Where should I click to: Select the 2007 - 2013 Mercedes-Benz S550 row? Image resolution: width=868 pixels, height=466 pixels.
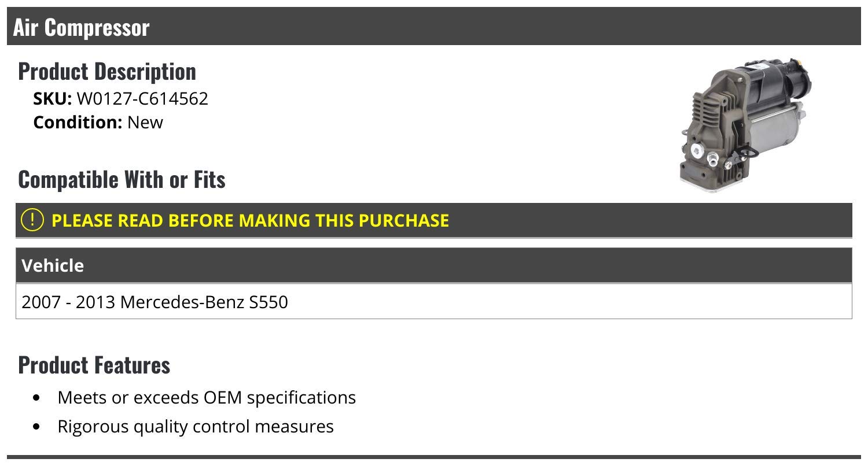434,301
